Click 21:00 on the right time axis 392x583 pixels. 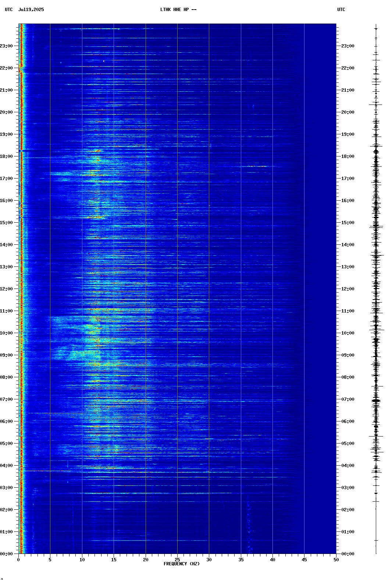[x=348, y=90]
